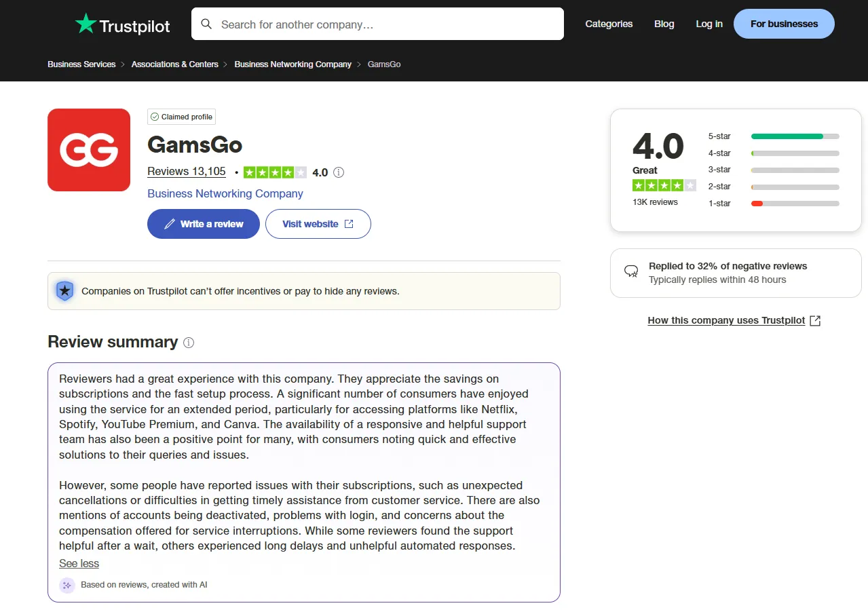Go to Log in

tap(709, 24)
